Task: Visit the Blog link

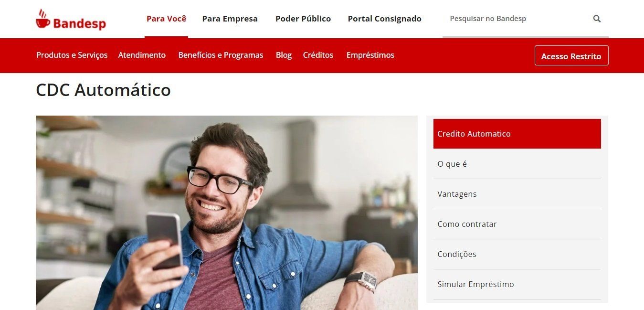Action: click(x=284, y=55)
